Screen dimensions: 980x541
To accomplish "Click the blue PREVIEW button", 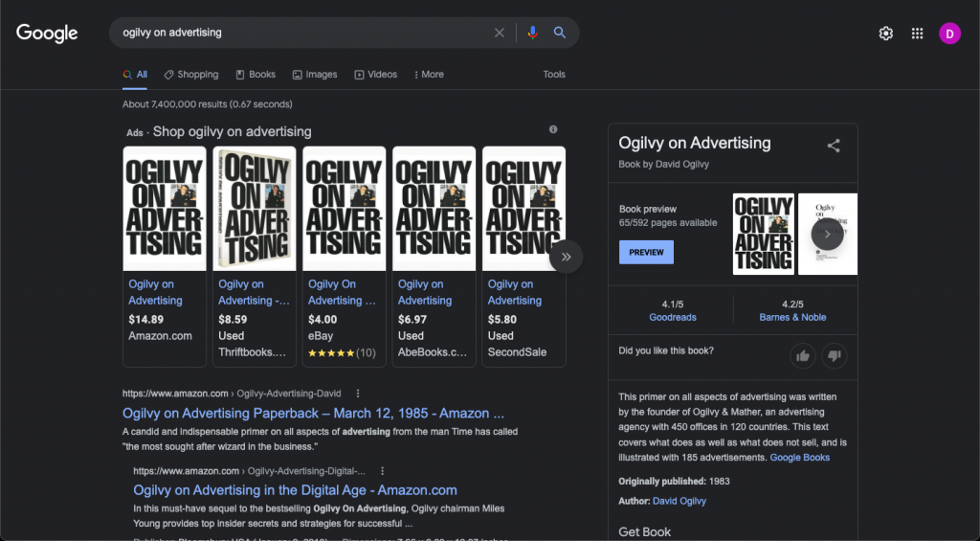I will tap(646, 252).
